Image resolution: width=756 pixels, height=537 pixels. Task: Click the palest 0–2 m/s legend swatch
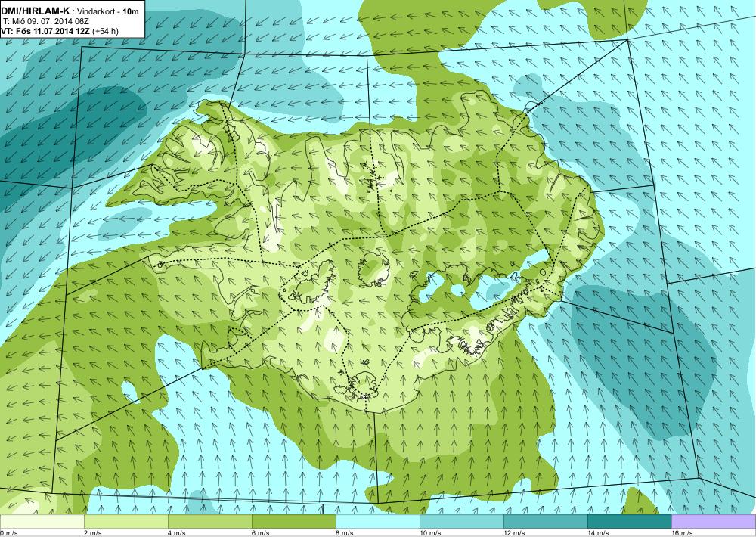pos(42,522)
